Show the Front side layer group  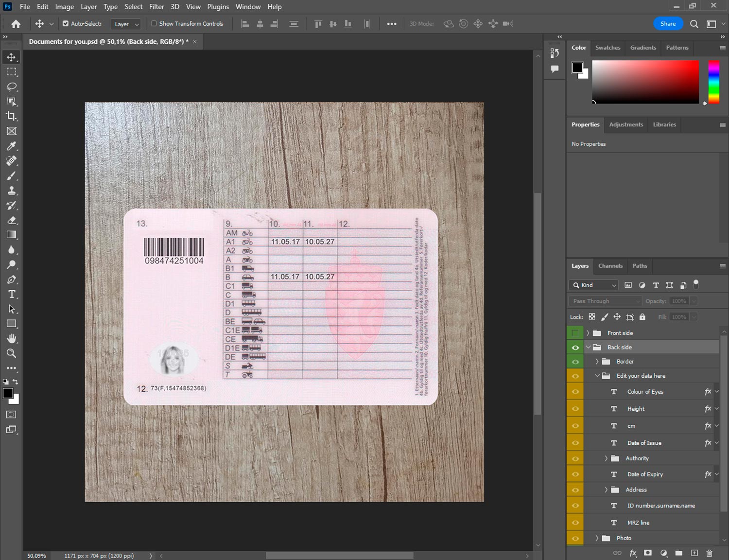575,333
